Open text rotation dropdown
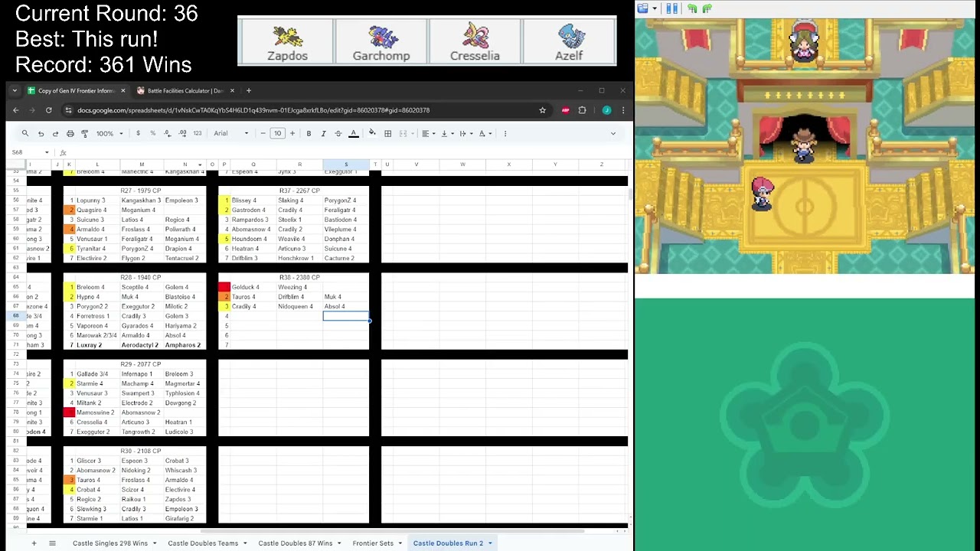The image size is (980, 551). tap(484, 133)
